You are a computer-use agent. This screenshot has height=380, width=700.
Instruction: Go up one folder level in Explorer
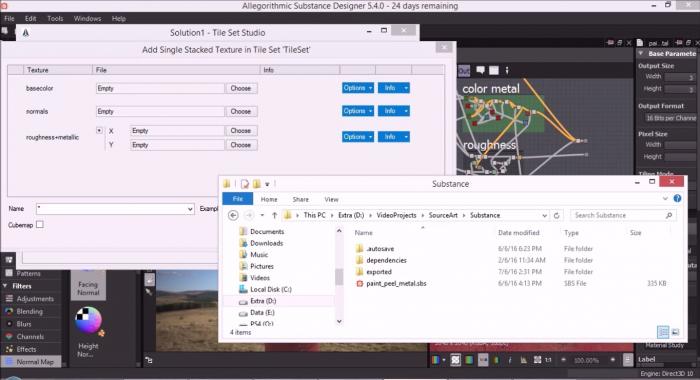[x=275, y=215]
